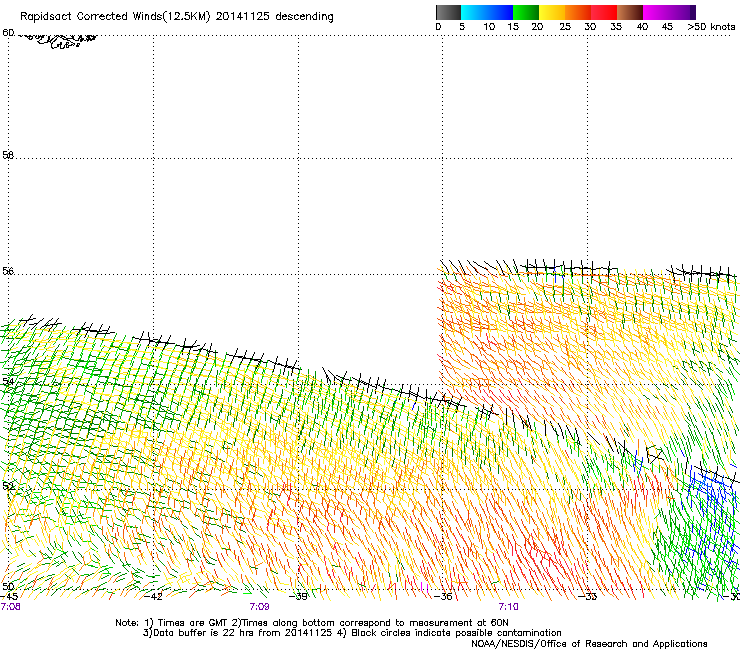The height and width of the screenshot is (650, 740).
Task: Click the latitude label '54'
Action: [8, 381]
